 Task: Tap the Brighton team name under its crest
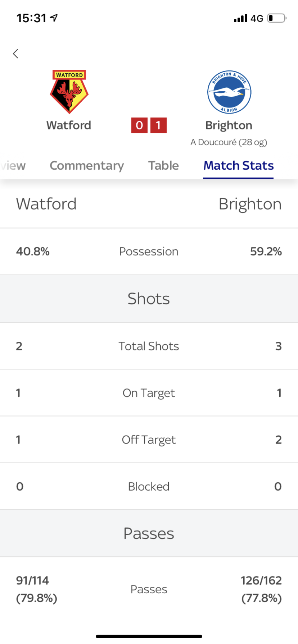229,126
